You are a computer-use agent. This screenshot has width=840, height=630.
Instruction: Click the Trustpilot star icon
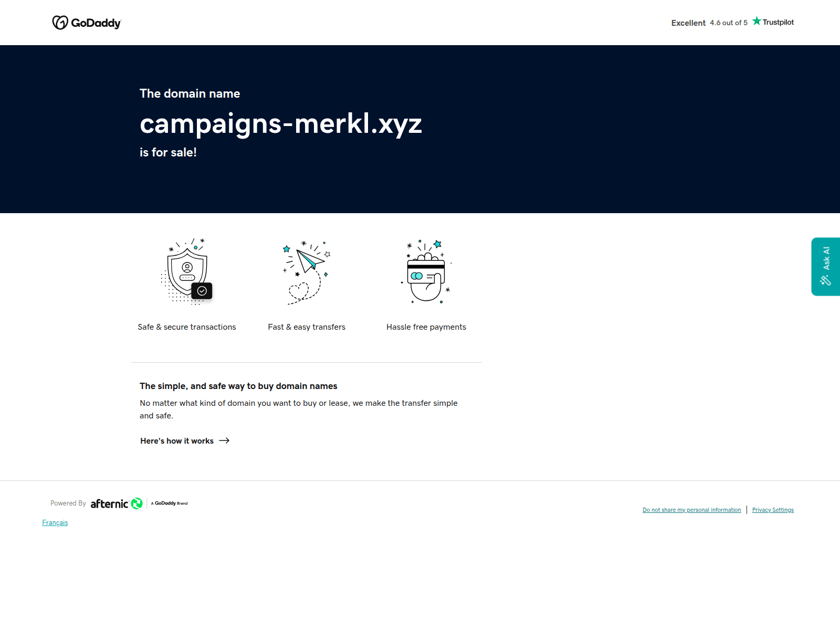pos(757,21)
